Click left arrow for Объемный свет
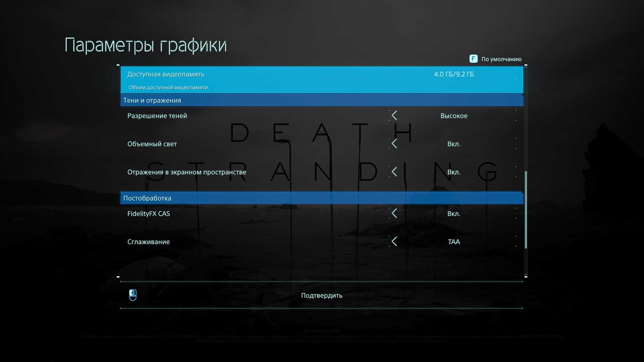This screenshot has width=644, height=362. (x=394, y=144)
